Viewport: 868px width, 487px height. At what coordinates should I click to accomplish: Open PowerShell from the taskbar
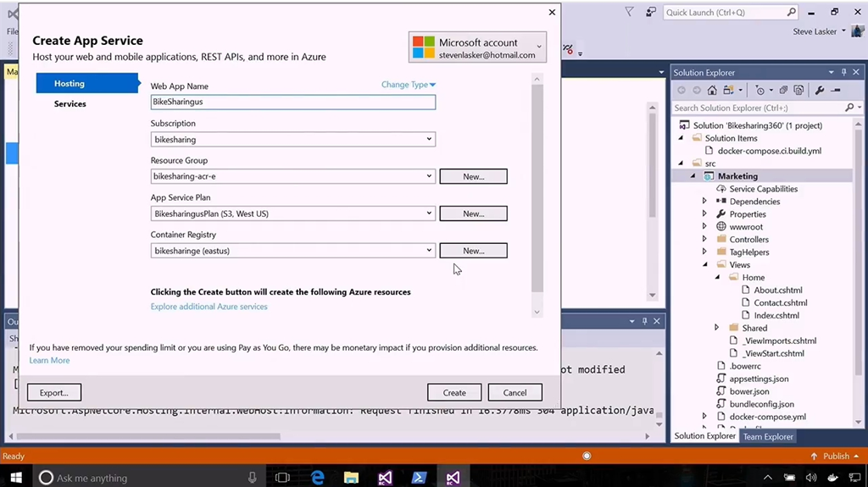click(x=419, y=478)
